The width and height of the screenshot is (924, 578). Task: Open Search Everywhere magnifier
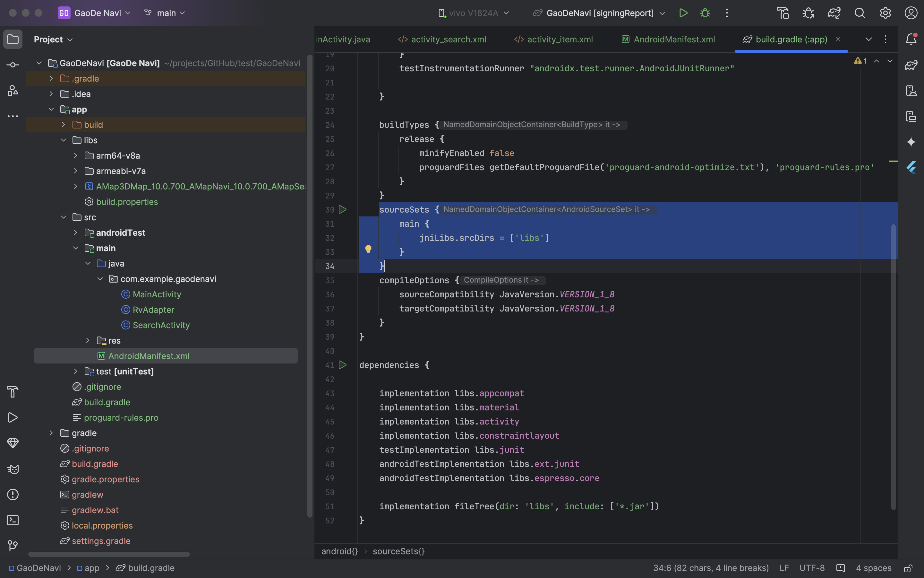[860, 13]
